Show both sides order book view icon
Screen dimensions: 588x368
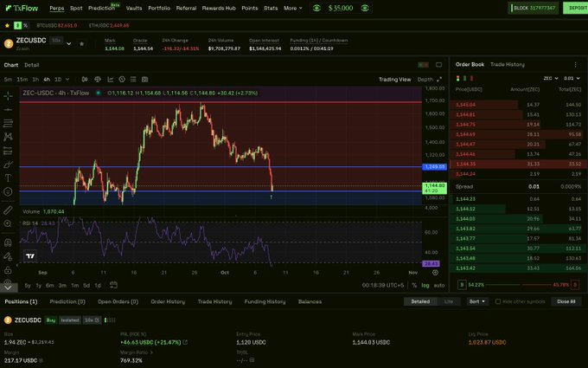(x=458, y=78)
